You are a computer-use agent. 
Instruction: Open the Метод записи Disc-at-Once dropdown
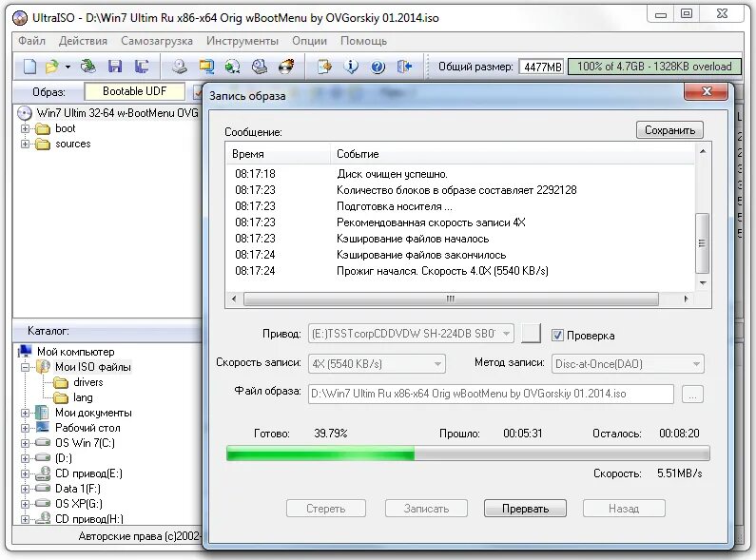coord(628,364)
